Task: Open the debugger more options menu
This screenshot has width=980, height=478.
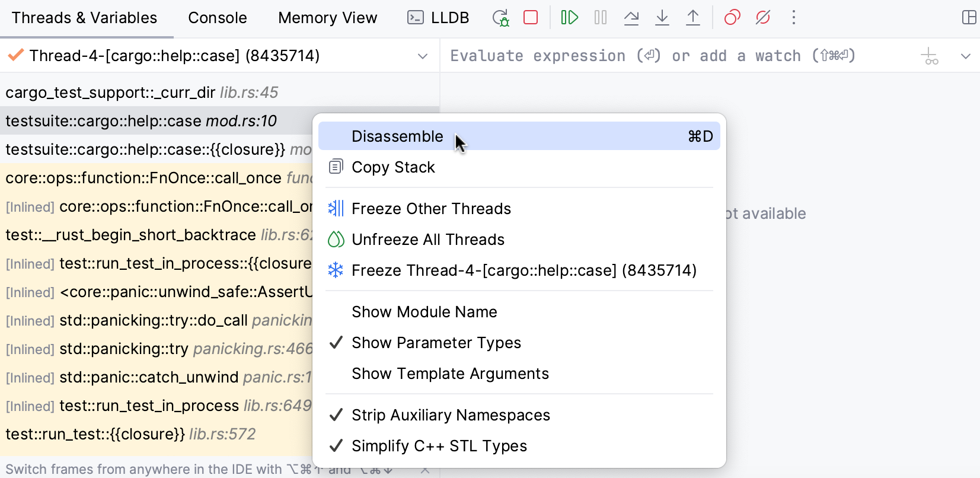Action: [793, 18]
